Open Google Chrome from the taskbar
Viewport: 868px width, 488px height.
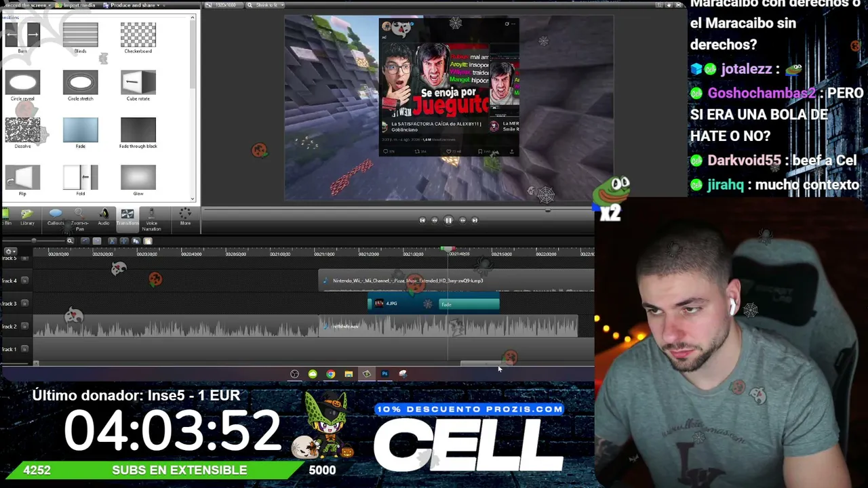click(x=330, y=374)
